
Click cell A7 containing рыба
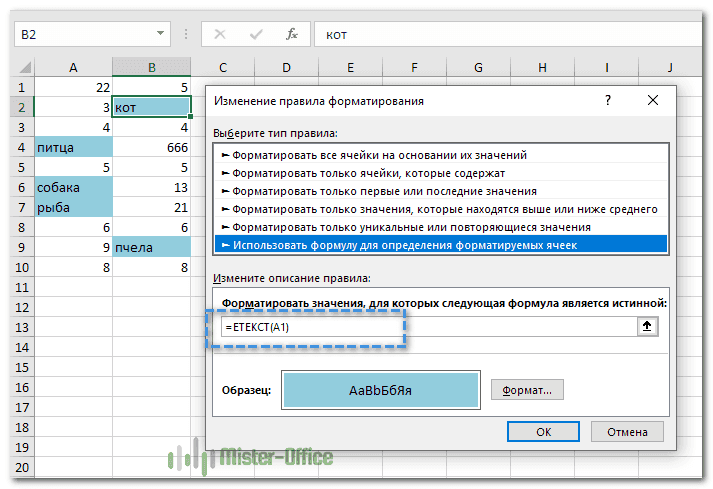[73, 207]
